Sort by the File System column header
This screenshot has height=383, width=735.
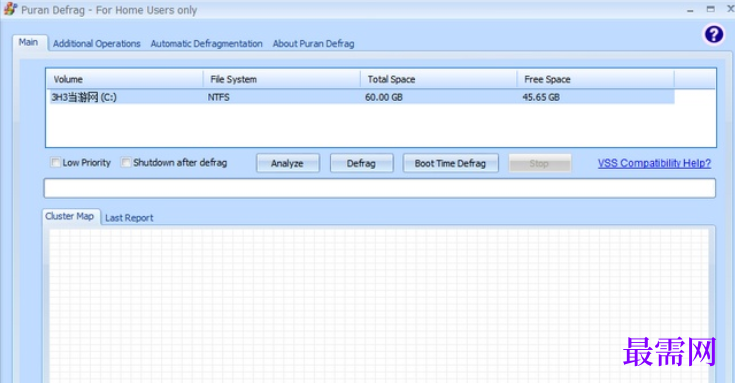[281, 79]
